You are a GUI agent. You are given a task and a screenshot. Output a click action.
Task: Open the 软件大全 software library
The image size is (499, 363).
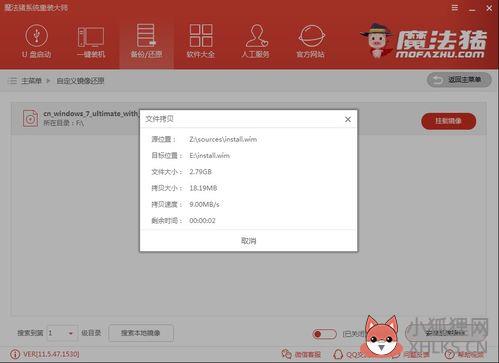(x=201, y=41)
